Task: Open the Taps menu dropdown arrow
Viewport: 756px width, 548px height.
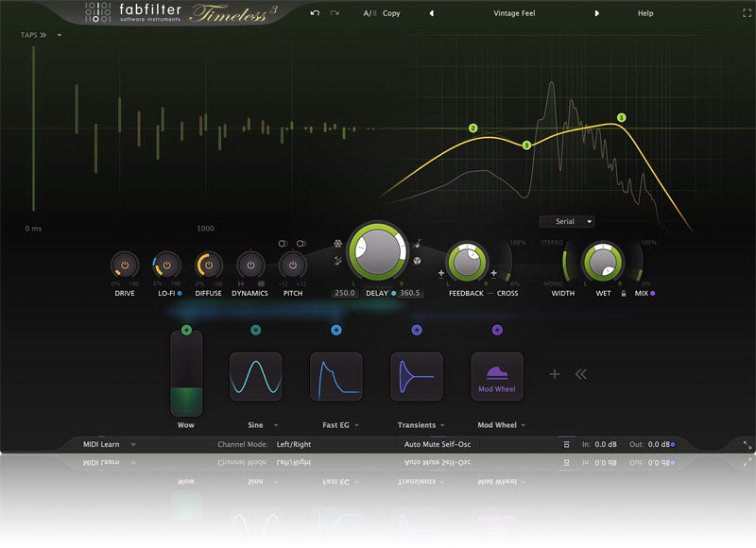Action: [60, 35]
